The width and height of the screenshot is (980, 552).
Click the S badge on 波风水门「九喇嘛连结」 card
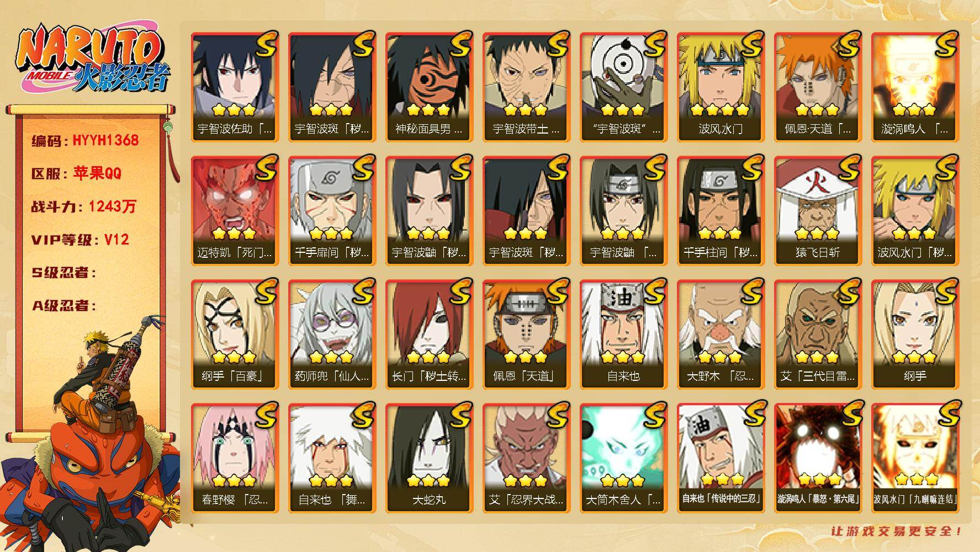coord(946,414)
